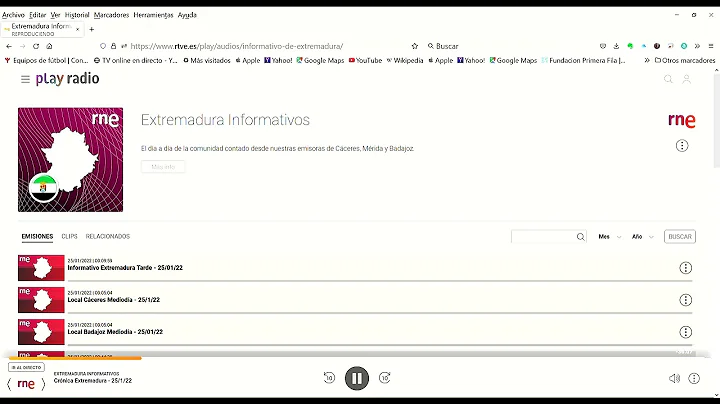Open the YouTube bookmark
Screen dimensions: 720x404
coord(366,60)
